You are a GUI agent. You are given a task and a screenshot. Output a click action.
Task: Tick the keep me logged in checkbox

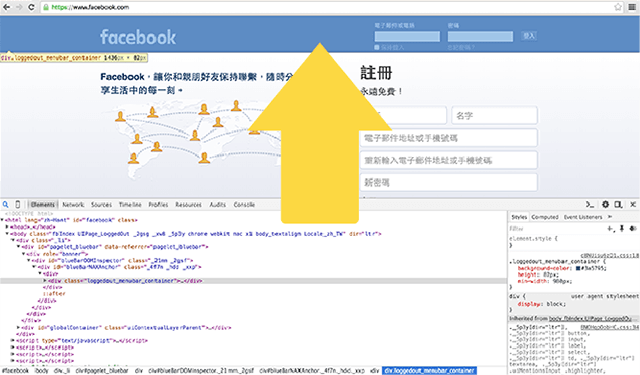coord(377,47)
